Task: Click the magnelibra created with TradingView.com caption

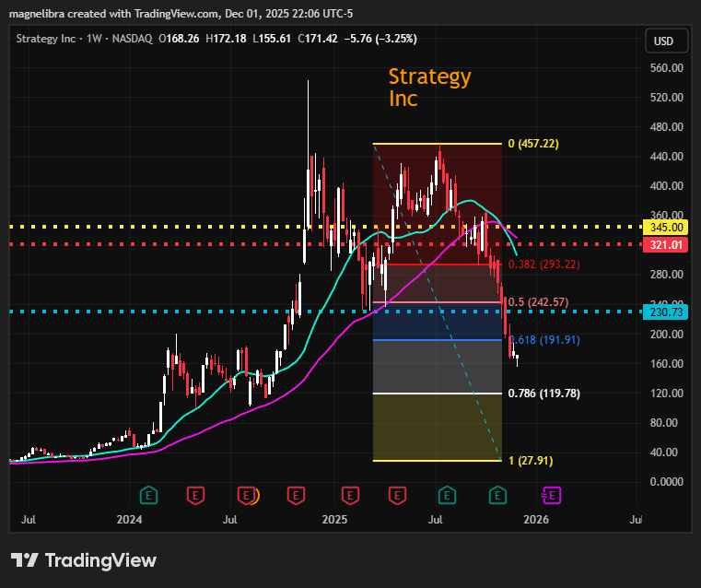Action: 181,14
